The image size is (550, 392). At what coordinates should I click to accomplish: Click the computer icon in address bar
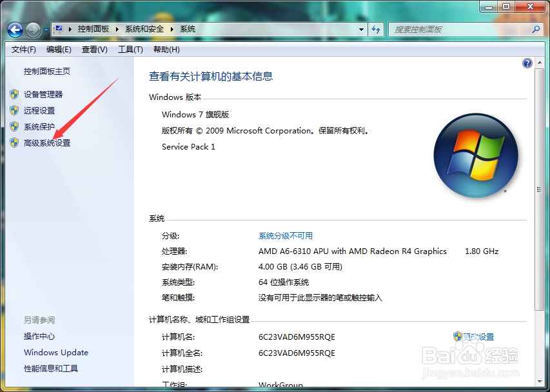[x=59, y=29]
